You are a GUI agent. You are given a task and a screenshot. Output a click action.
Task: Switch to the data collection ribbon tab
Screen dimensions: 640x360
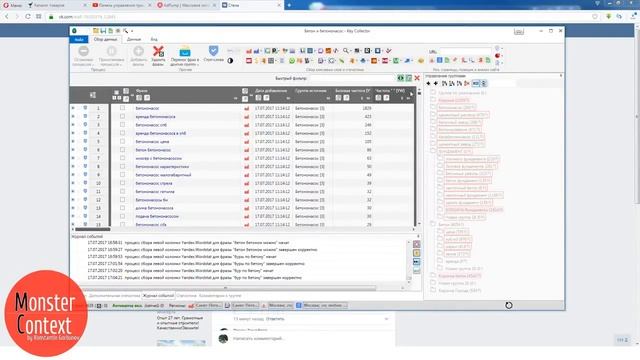[105, 40]
